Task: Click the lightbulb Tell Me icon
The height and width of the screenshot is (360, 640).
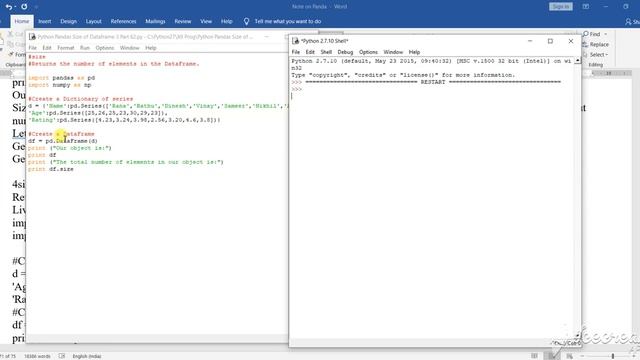Action: point(246,21)
